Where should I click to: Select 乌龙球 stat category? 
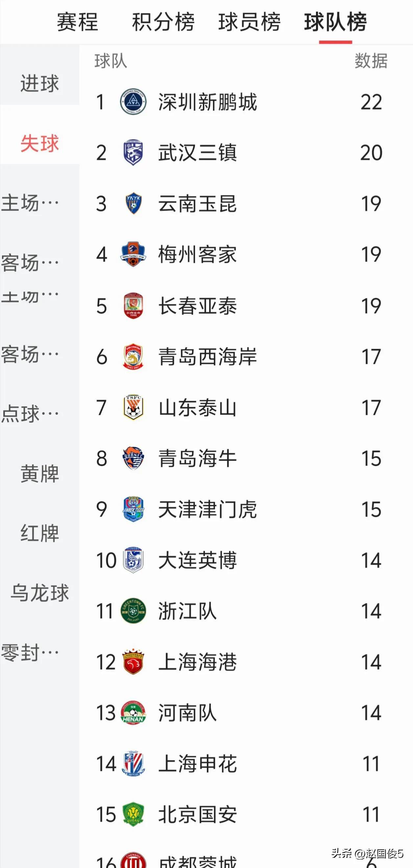coord(40,593)
